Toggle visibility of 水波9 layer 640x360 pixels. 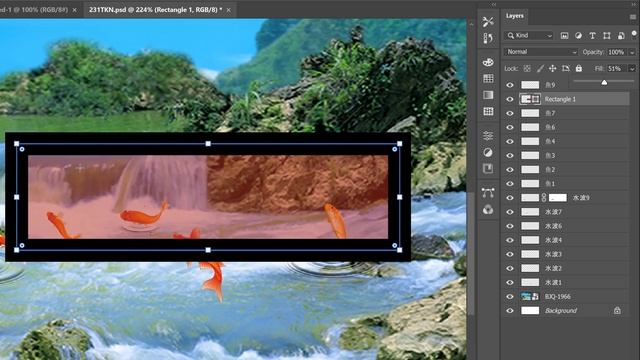pyautogui.click(x=510, y=198)
